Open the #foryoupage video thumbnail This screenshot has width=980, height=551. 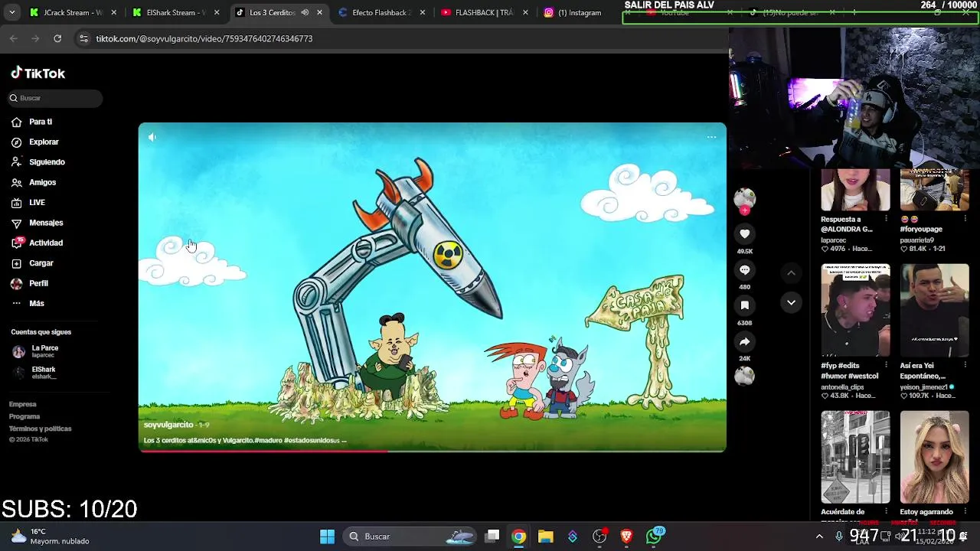pyautogui.click(x=934, y=190)
